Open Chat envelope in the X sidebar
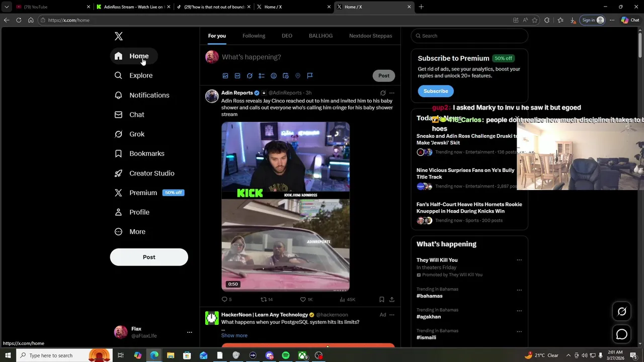 (129, 115)
